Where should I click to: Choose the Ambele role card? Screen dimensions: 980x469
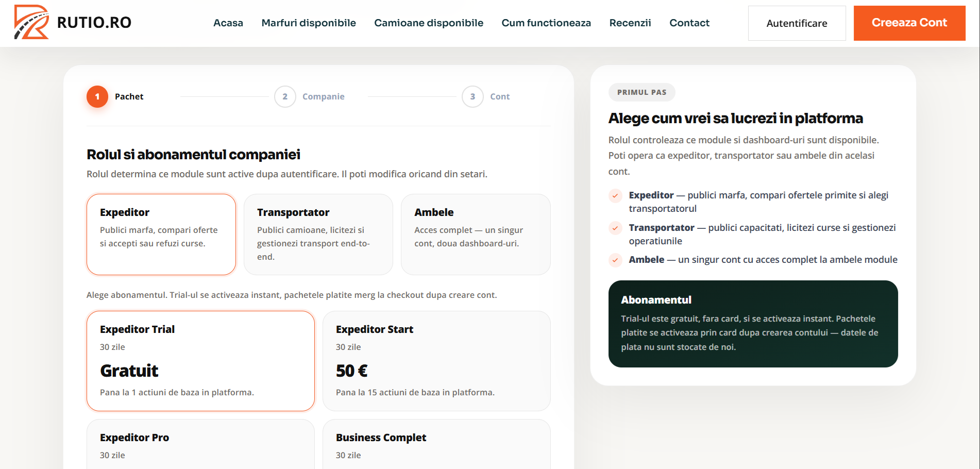click(476, 234)
